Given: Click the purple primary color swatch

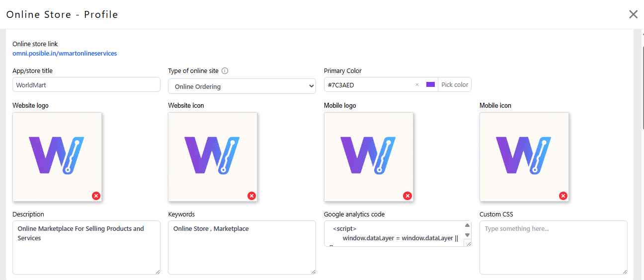Looking at the screenshot, I should [430, 85].
